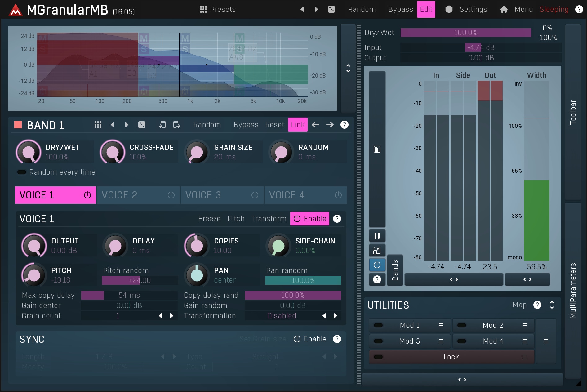Toggle Mod 2 enable switch
The image size is (587, 392).
coord(462,325)
